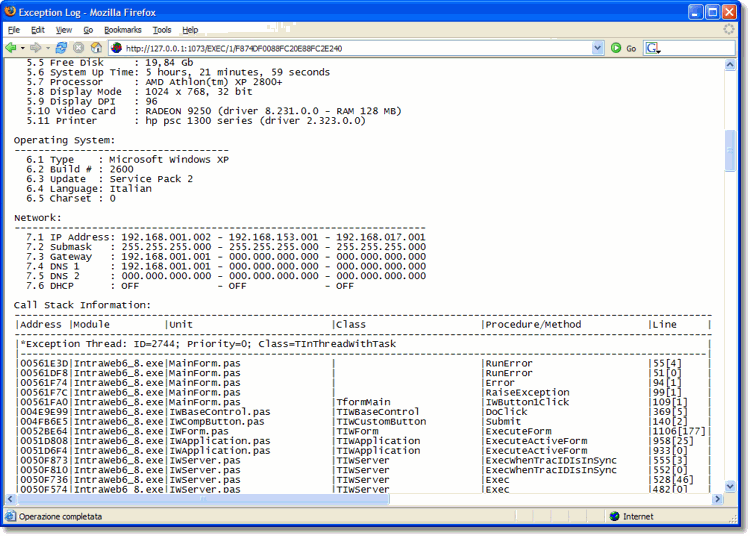This screenshot has width=750, height=536.
Task: Click the 'TIWCustomButton' class entry
Action: pyautogui.click(x=381, y=422)
